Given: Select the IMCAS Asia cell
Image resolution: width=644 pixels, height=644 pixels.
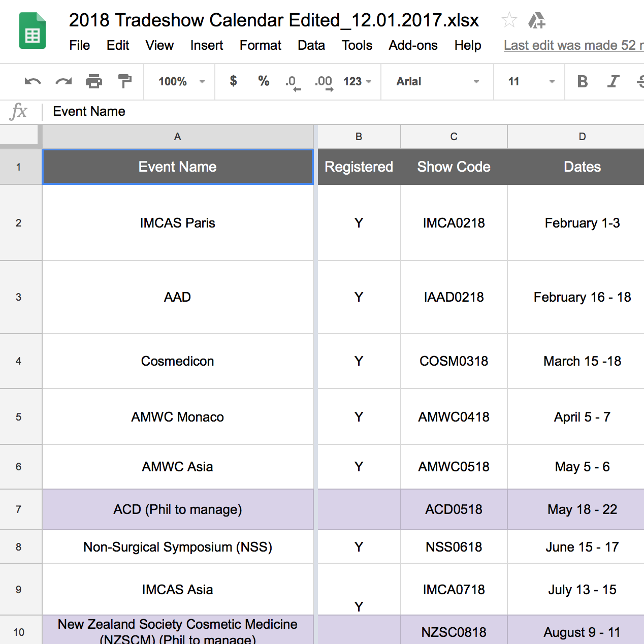Looking at the screenshot, I should [x=177, y=590].
